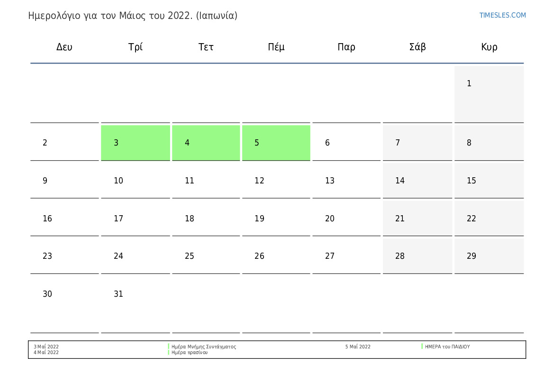Click green marker beside ΗΜΕΡΑ του ΠΑΙΔΙΟΥ
Image resolution: width=554 pixels, height=392 pixels.
[422, 346]
